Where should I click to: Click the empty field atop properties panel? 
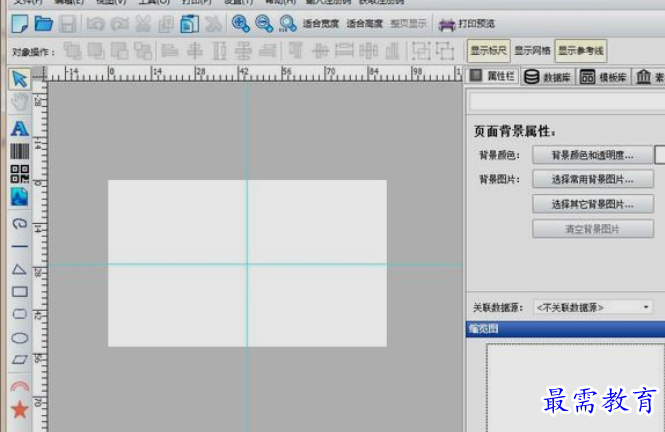coord(567,102)
